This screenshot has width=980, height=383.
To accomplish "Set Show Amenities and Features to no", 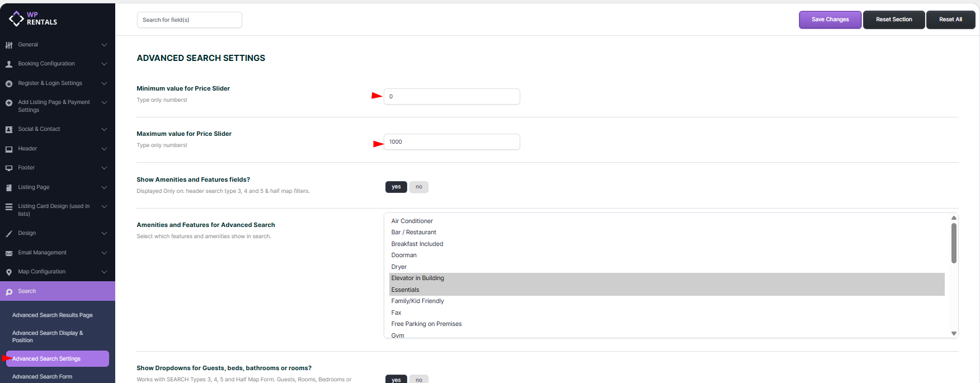I will [418, 187].
